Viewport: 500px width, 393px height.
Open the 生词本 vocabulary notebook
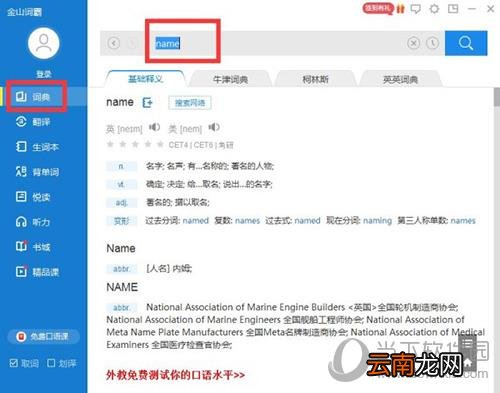37,147
